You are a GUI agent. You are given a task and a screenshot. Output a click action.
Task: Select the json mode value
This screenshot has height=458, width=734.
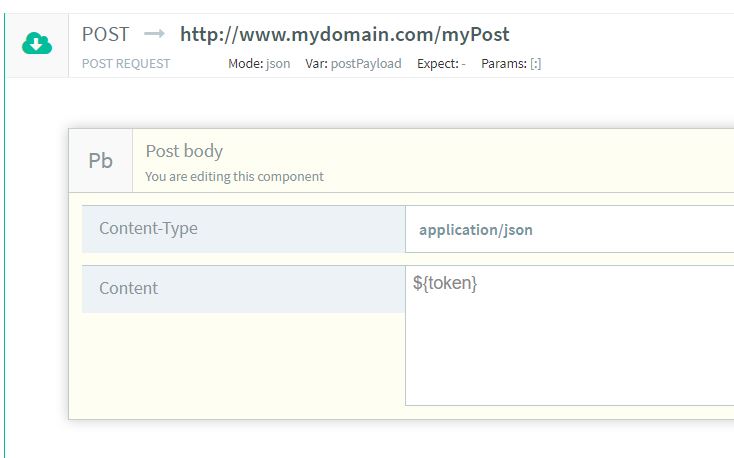pos(278,63)
